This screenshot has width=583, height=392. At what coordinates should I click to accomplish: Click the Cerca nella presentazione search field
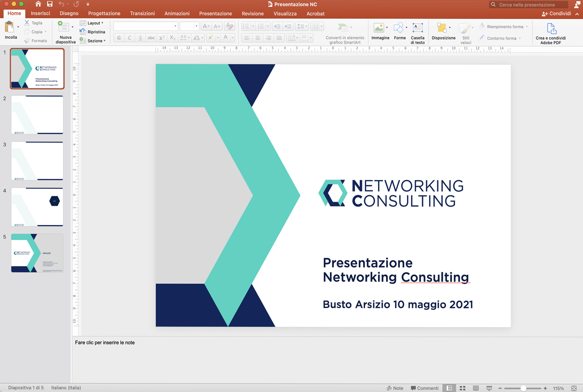tap(529, 5)
